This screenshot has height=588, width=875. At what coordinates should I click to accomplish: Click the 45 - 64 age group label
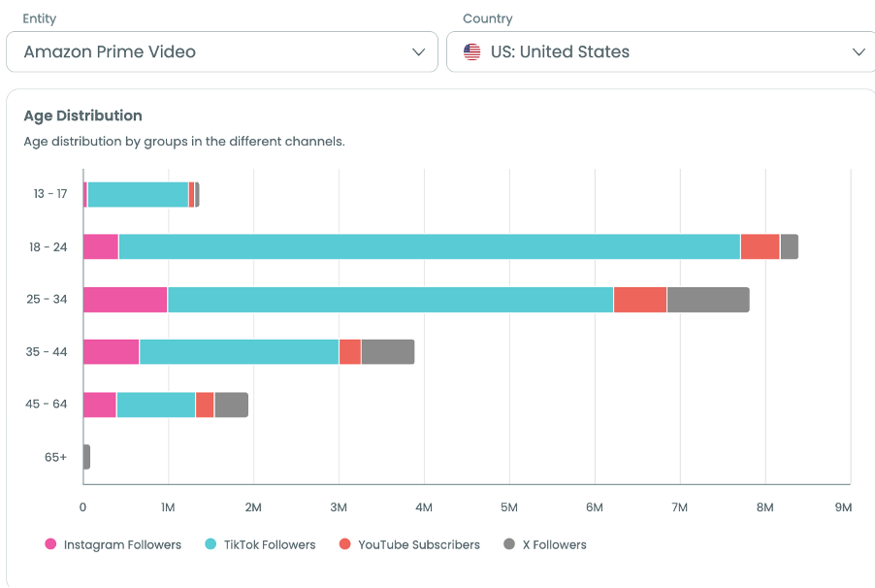click(47, 404)
